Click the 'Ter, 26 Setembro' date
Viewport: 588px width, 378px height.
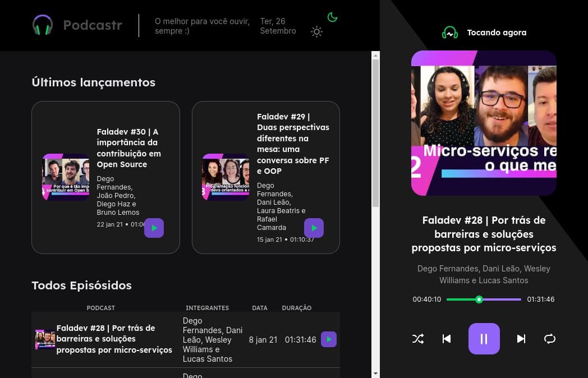point(278,26)
